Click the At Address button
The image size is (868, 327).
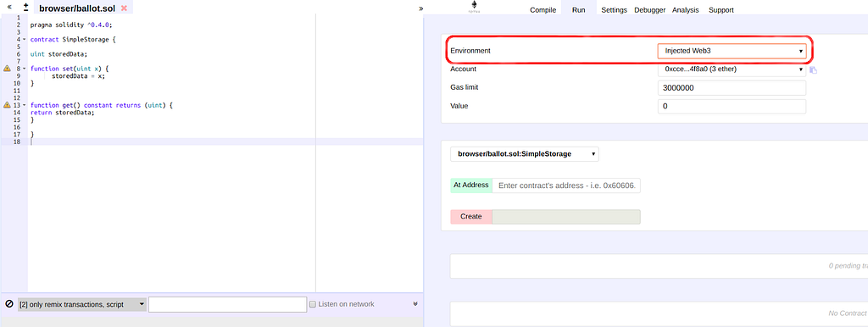point(471,186)
